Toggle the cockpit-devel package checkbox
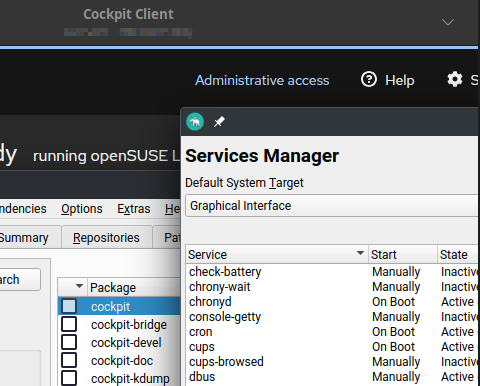Image resolution: width=480 pixels, height=386 pixels. pos(69,342)
